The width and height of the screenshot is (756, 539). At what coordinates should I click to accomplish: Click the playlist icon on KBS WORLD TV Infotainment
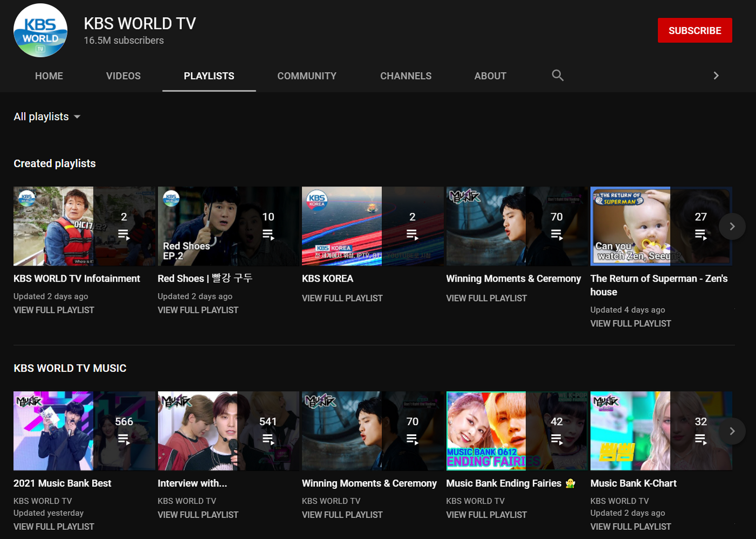[x=124, y=234]
